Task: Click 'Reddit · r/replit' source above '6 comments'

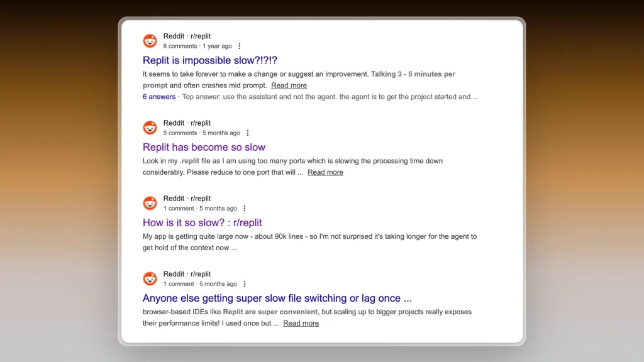Action: point(187,36)
